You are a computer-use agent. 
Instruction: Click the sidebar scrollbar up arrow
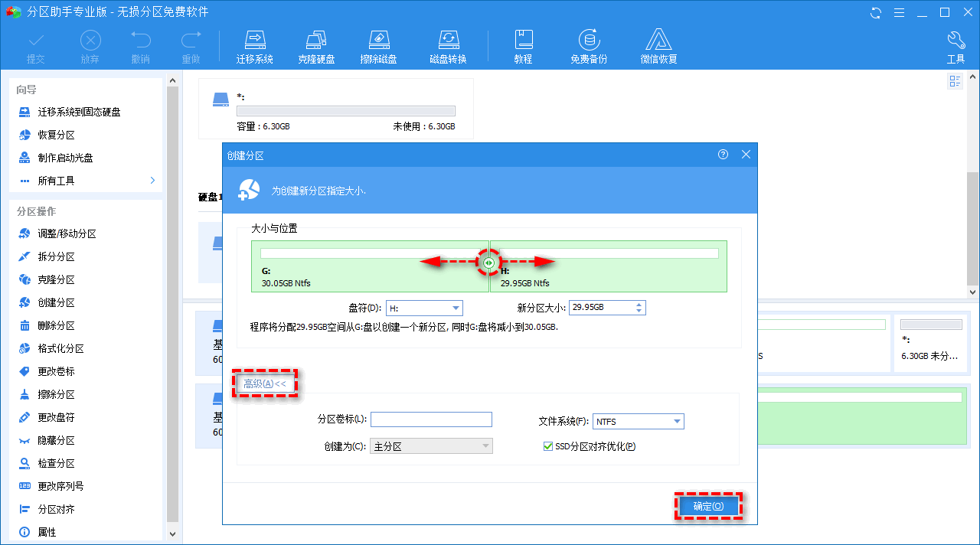171,80
